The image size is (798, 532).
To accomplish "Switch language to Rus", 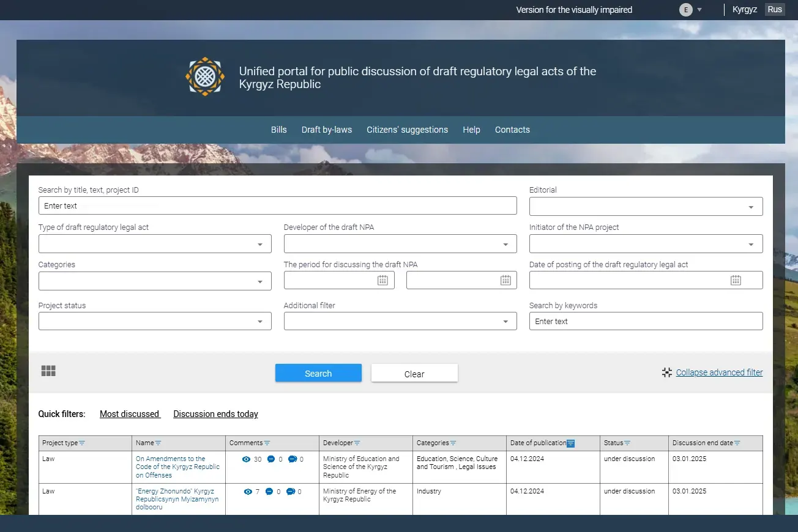I will click(x=775, y=10).
